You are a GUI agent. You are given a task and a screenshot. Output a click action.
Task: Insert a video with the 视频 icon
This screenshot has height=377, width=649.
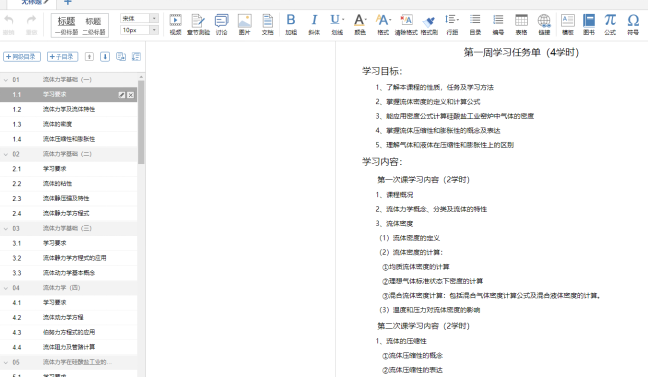175,24
